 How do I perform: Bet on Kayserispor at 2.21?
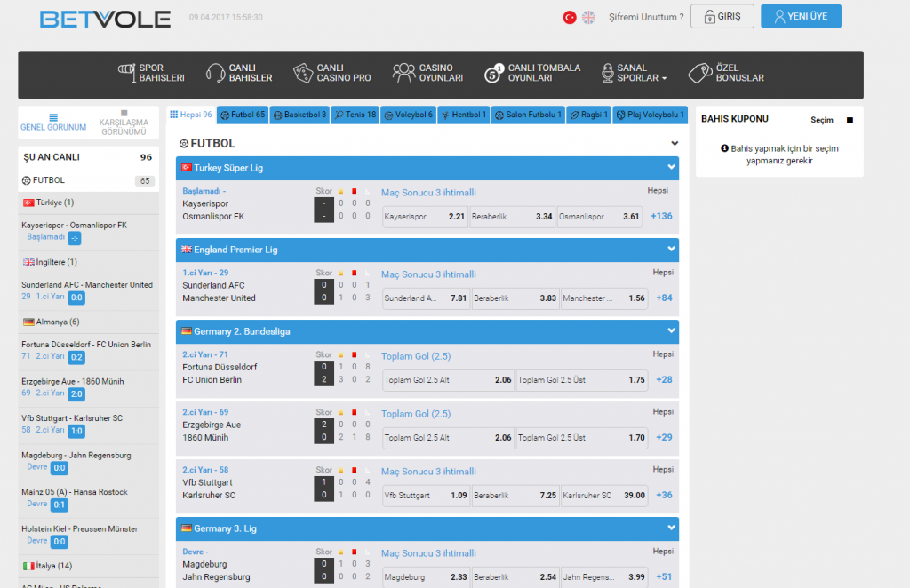424,217
